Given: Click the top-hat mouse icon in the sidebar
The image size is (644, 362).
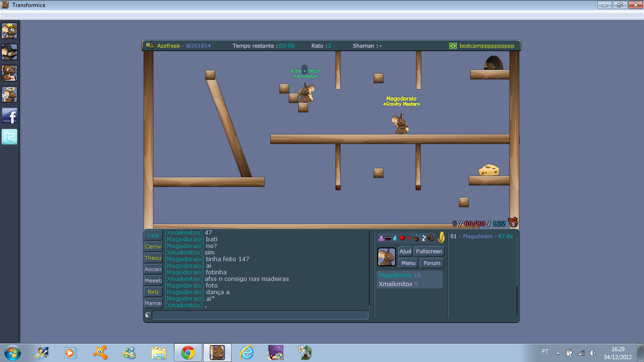Looking at the screenshot, I should (x=9, y=52).
